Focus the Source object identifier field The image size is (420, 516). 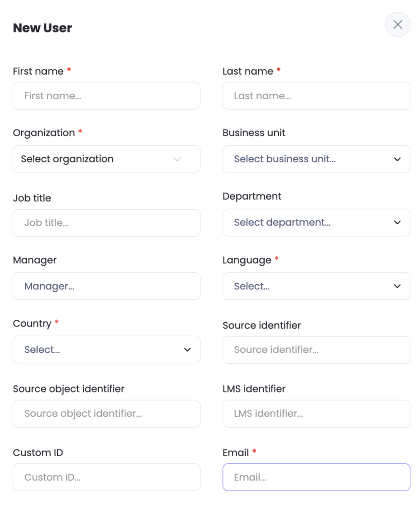(106, 414)
